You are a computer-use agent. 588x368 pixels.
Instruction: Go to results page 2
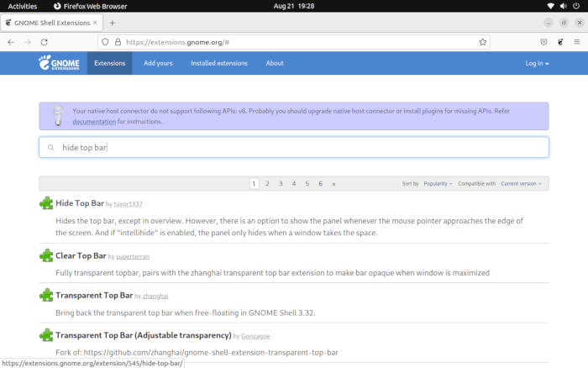coord(267,183)
